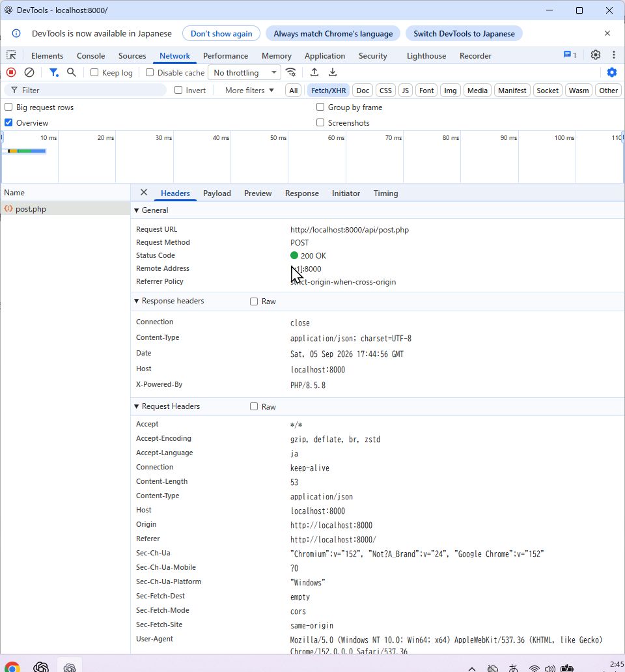View the Payload tab

tap(217, 193)
